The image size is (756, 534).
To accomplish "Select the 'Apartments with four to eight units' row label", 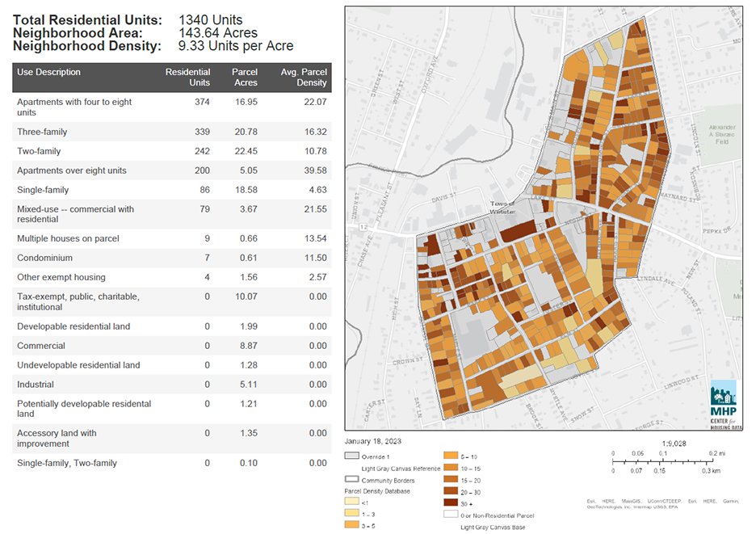I will click(x=74, y=107).
